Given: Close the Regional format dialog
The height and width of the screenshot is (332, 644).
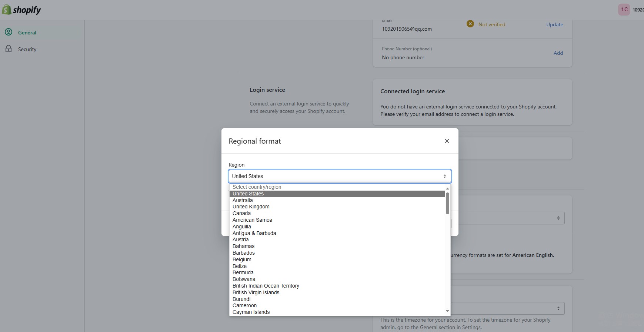Looking at the screenshot, I should pos(447,141).
